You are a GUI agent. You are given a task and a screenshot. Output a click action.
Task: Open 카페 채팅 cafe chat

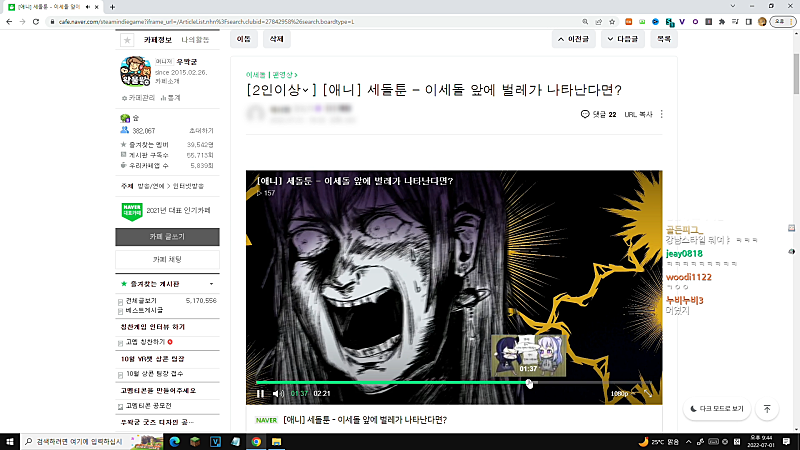167,260
